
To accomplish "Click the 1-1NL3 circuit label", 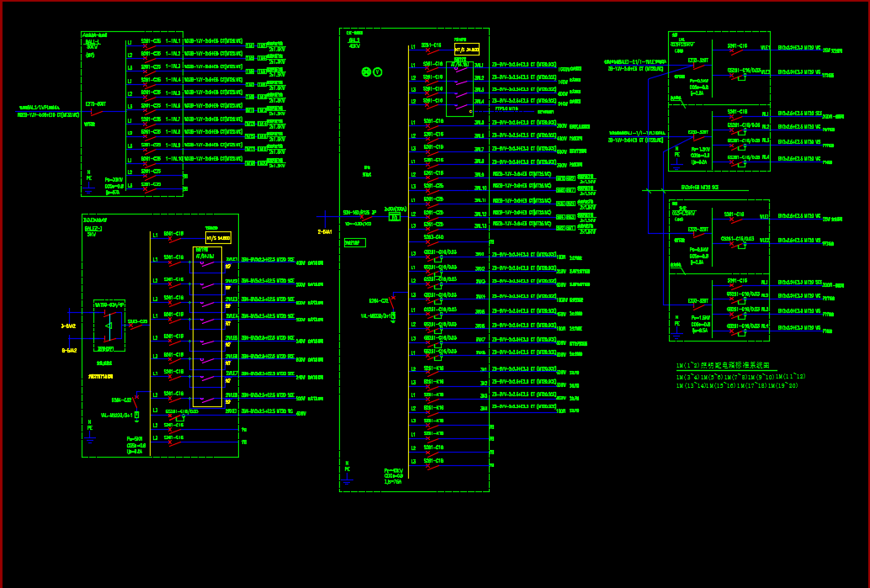I will coord(173,67).
